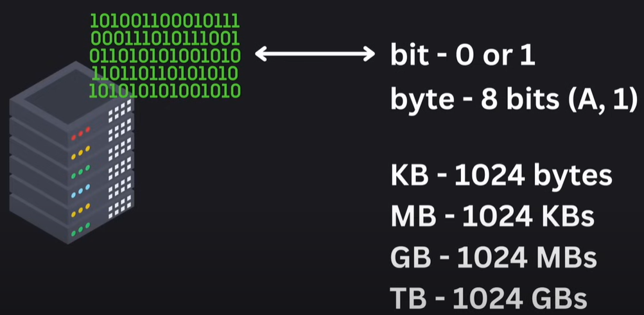
Task: Click the double-headed white arrow
Action: click(315, 54)
